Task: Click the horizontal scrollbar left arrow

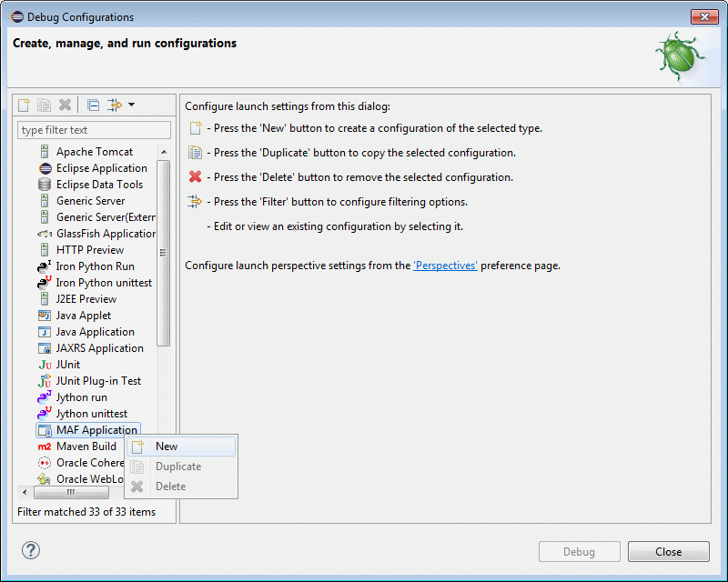Action: [x=25, y=492]
